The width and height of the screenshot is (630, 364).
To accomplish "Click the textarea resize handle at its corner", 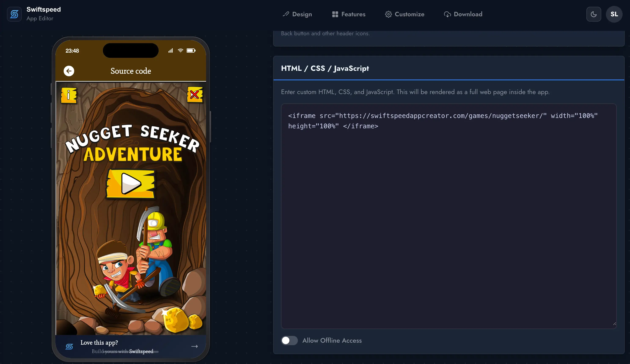I will click(614, 324).
